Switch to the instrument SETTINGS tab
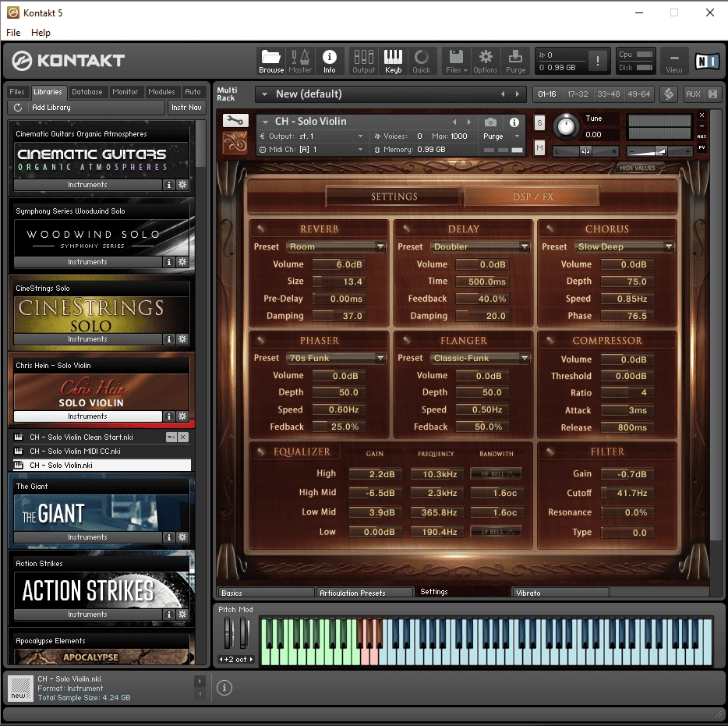The height and width of the screenshot is (726, 728). pyautogui.click(x=394, y=197)
